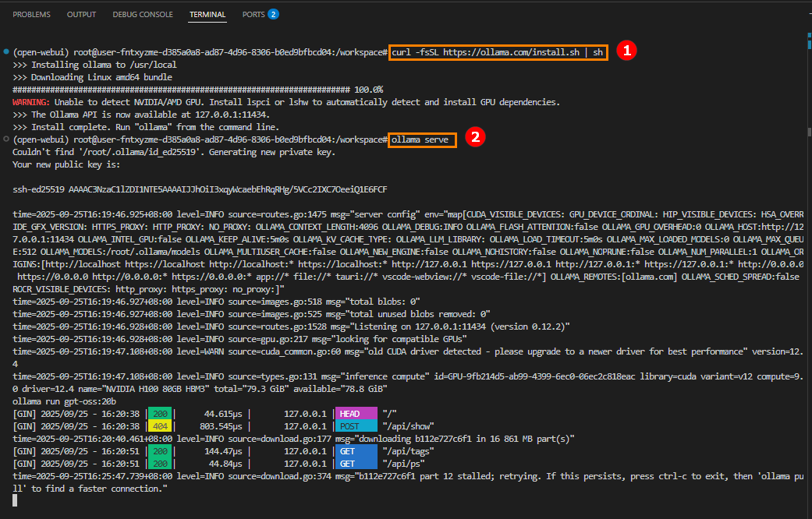Click the purple HEAD method label

[x=355, y=414]
